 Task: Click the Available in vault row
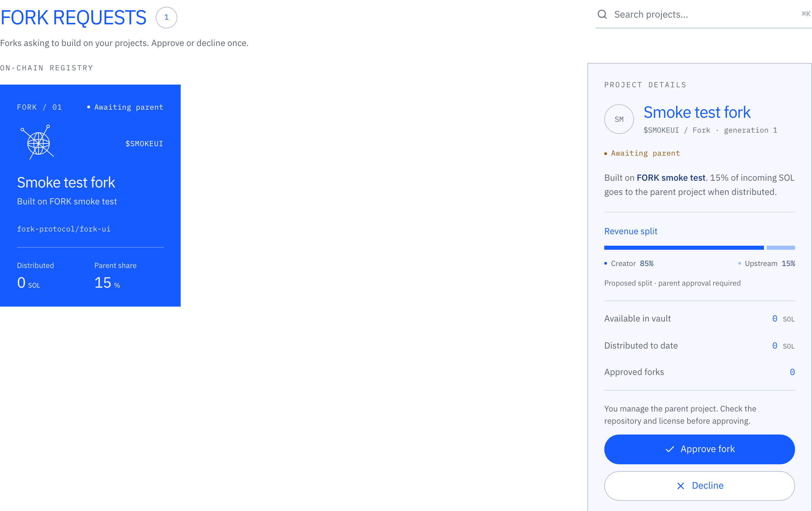tap(699, 318)
